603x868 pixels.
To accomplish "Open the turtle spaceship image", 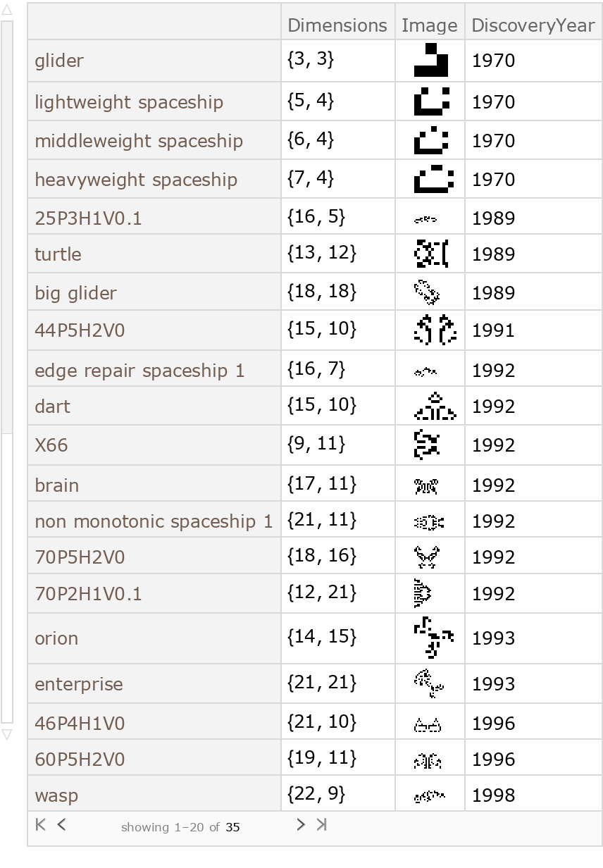I will coord(430,254).
